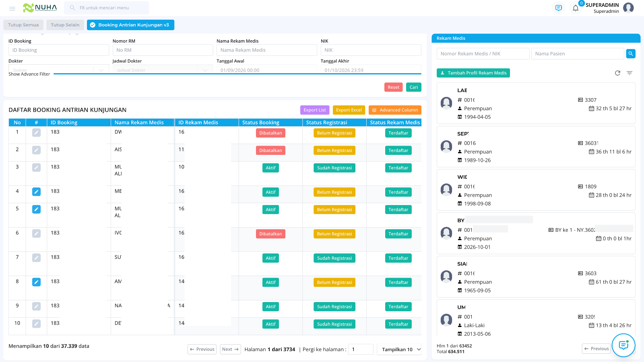Image resolution: width=644 pixels, height=362 pixels.
Task: Open the floating live chat bubble
Action: coord(623,345)
